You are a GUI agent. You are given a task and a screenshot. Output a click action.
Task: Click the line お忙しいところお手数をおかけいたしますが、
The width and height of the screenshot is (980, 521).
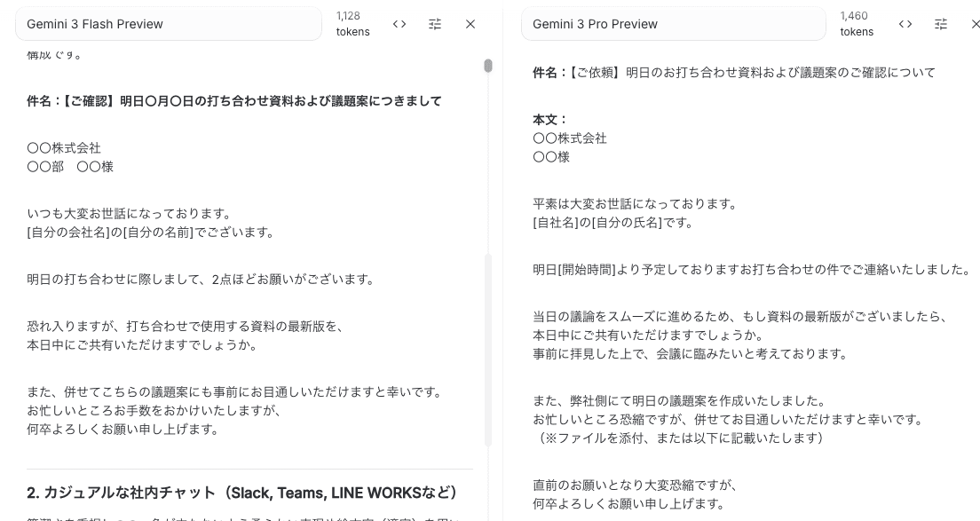click(x=154, y=410)
